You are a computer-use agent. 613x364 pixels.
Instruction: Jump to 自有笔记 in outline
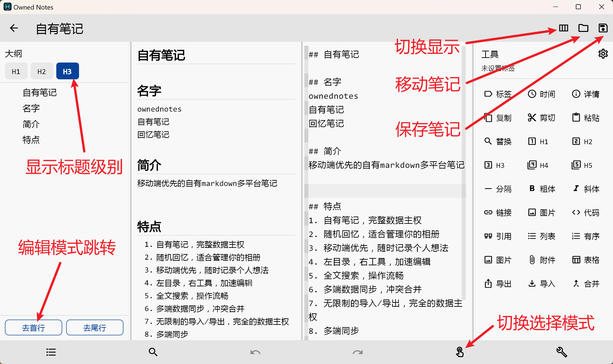click(40, 92)
